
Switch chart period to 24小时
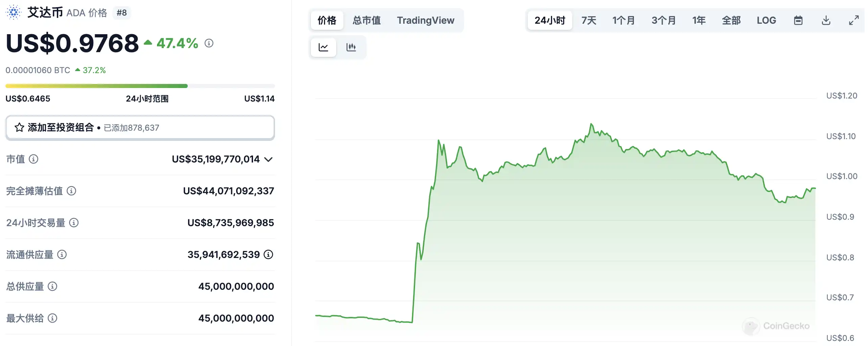[x=550, y=20]
